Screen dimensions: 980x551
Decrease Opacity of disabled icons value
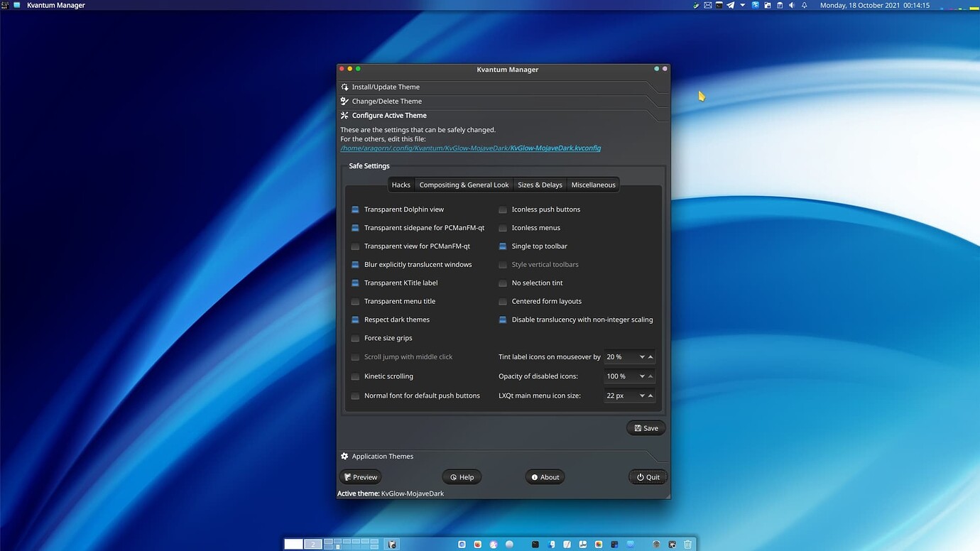tap(642, 376)
